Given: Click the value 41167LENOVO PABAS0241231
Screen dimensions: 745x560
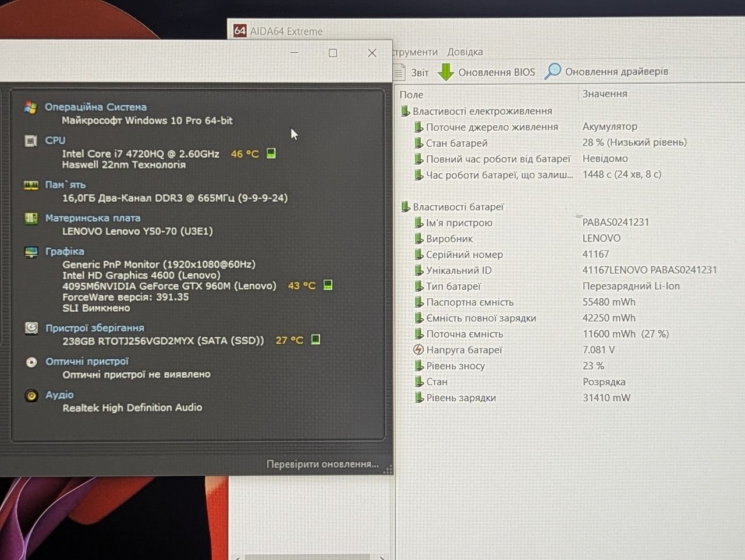Looking at the screenshot, I should click(x=650, y=270).
